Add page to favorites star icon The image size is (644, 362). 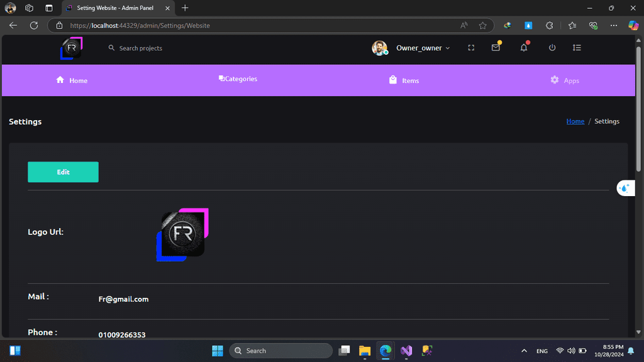(x=482, y=25)
